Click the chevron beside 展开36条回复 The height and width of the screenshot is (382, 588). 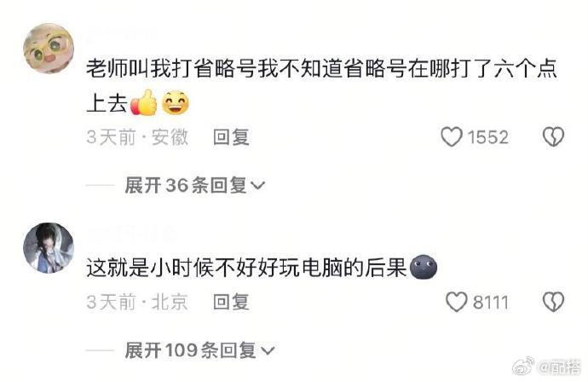257,185
